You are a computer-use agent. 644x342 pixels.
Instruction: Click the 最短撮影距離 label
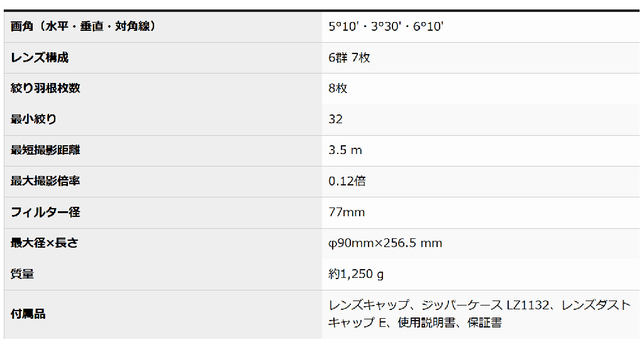45,150
